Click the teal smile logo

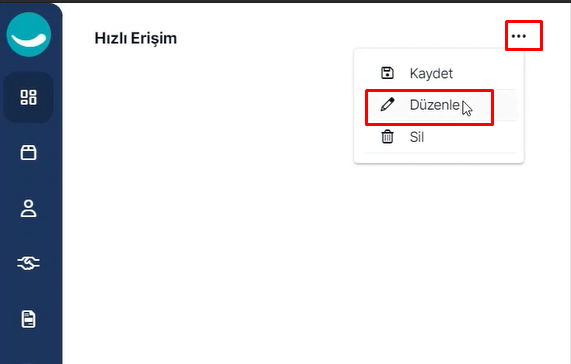29,35
